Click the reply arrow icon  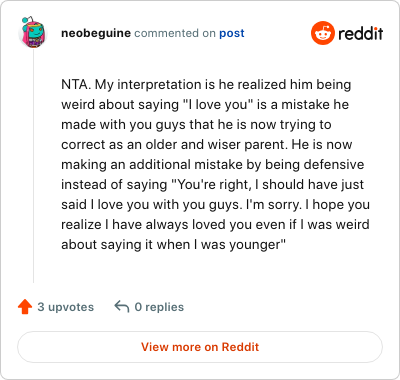[122, 306]
